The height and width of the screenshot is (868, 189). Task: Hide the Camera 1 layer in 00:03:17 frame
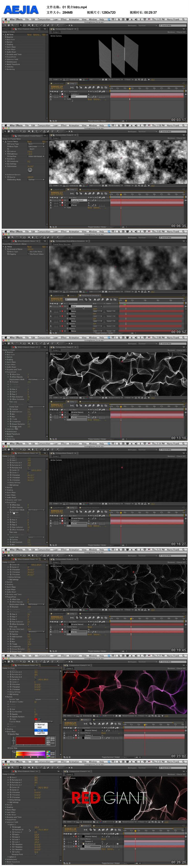click(x=51, y=94)
